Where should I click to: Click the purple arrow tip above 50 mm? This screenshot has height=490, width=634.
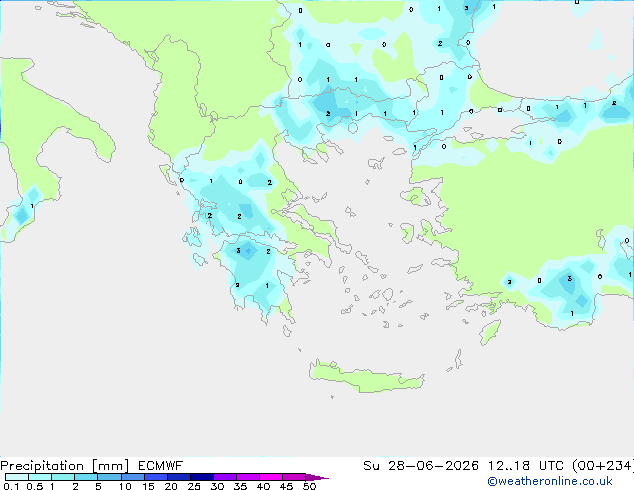[317, 477]
